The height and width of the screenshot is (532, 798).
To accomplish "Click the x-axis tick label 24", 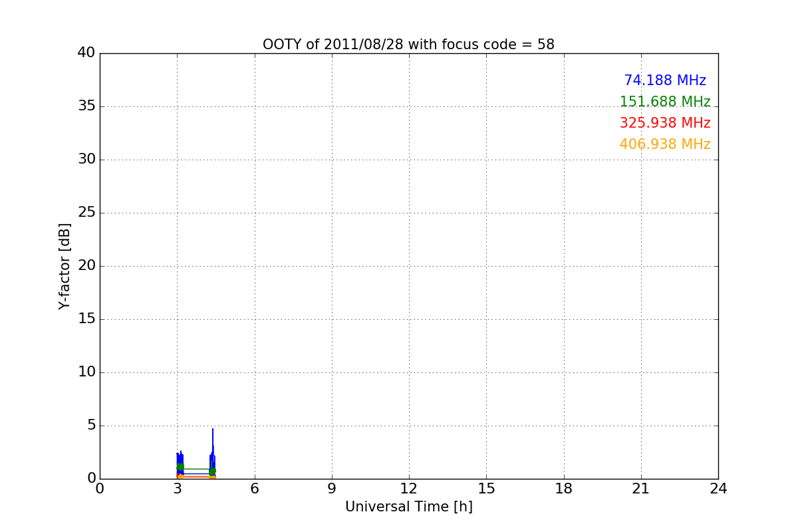I will pyautogui.click(x=718, y=489).
